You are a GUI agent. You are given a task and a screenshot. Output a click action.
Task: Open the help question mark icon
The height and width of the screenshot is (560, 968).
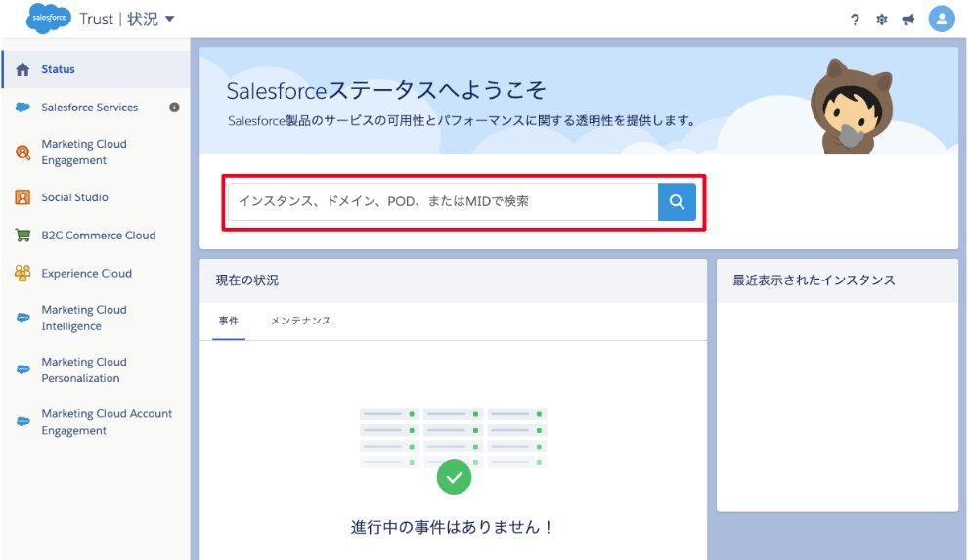point(855,20)
